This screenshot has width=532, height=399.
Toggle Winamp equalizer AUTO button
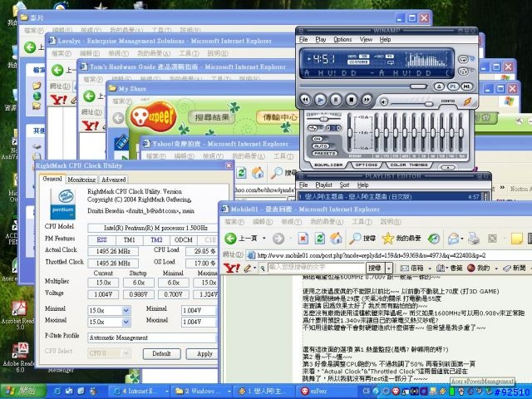(320, 146)
